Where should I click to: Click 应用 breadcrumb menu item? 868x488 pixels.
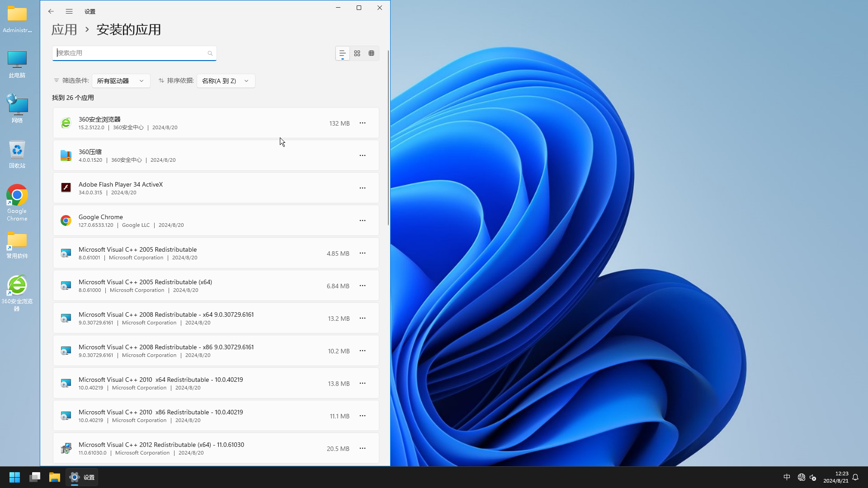coord(64,29)
